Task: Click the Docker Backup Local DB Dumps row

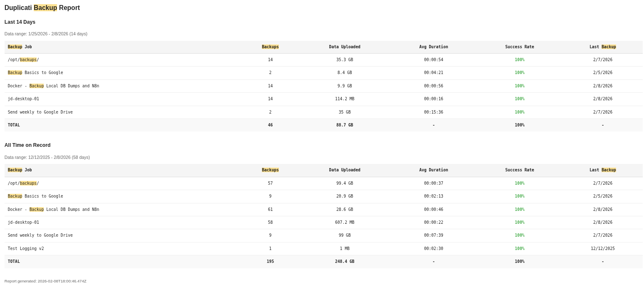Action: 53,86
